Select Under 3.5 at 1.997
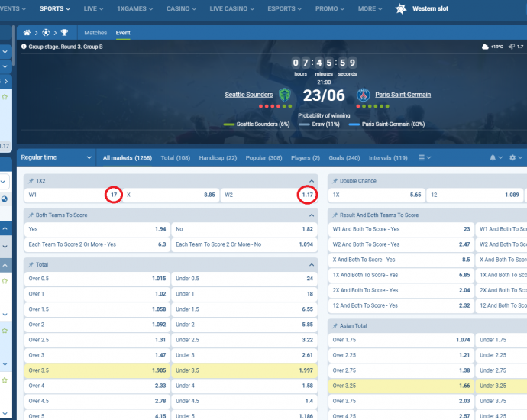This screenshot has height=420, width=527. (x=244, y=370)
